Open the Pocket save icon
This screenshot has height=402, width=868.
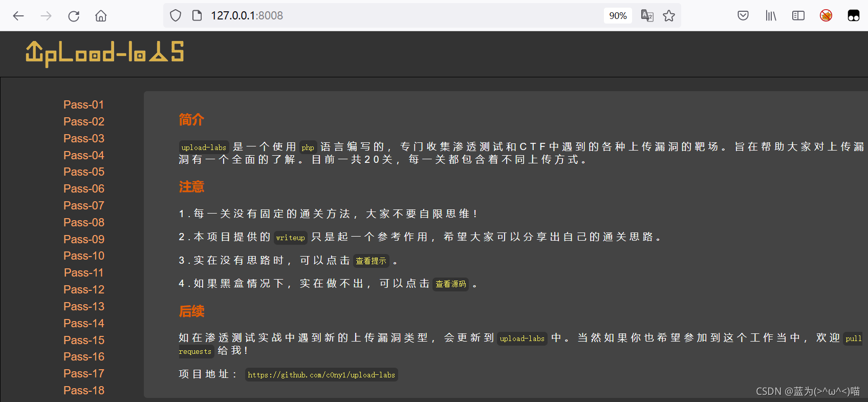point(743,16)
